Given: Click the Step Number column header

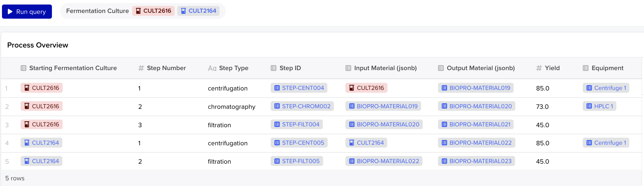Looking at the screenshot, I should point(166,68).
